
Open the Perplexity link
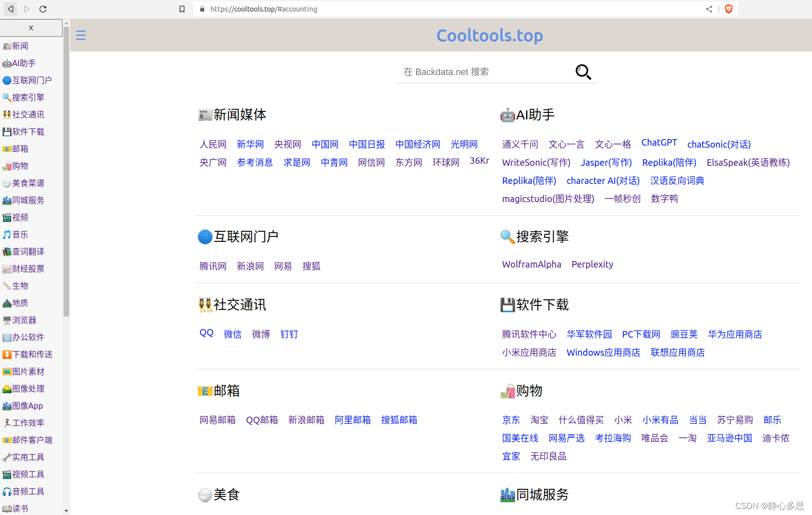[x=592, y=265]
